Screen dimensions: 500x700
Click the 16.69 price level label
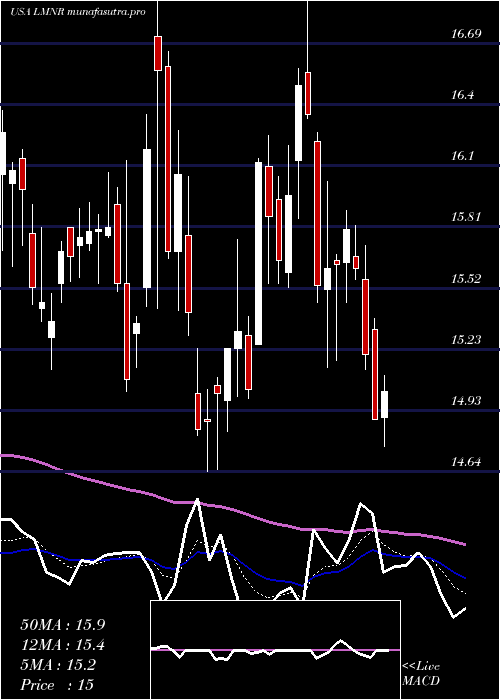[x=466, y=34]
